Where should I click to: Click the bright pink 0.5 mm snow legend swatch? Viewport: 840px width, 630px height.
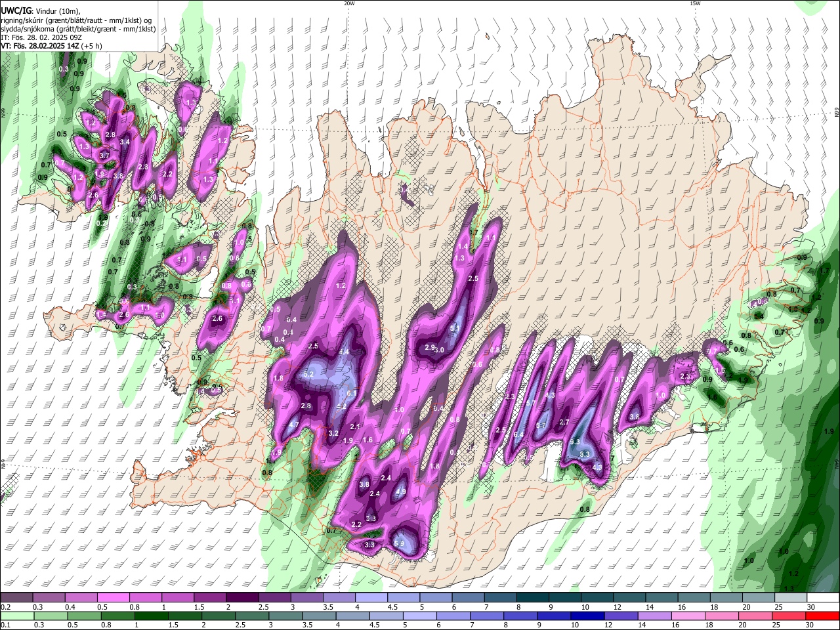tap(113, 598)
